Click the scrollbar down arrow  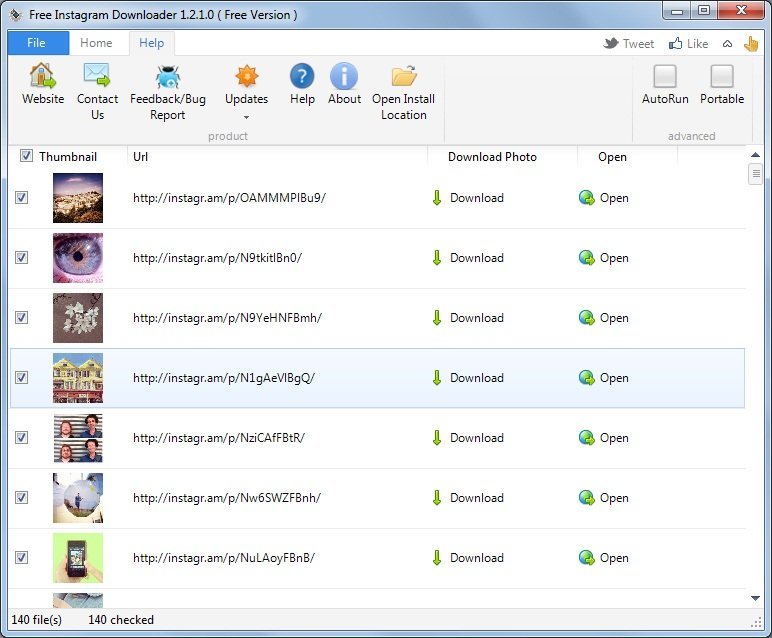click(x=755, y=599)
